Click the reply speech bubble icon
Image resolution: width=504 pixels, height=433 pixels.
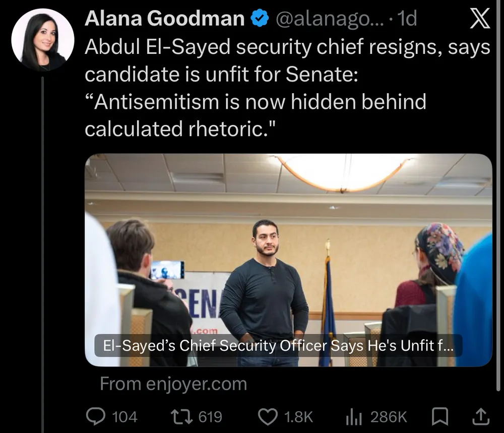click(95, 416)
